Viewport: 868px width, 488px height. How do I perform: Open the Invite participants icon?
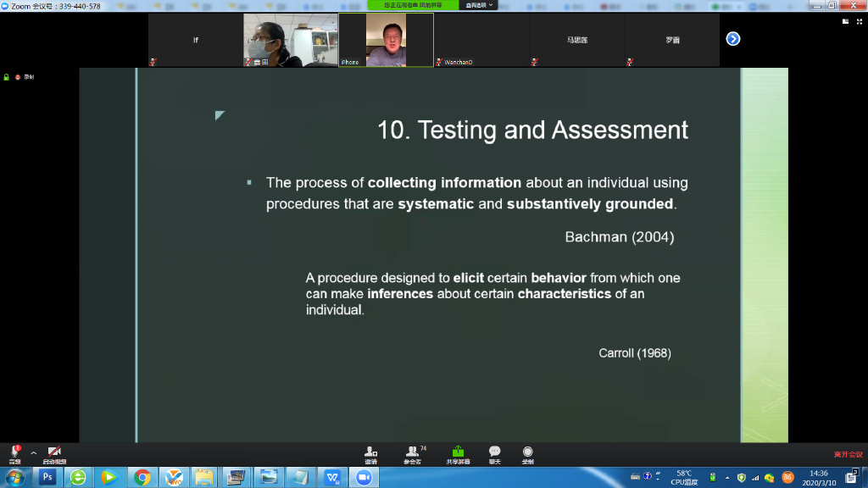click(x=370, y=452)
